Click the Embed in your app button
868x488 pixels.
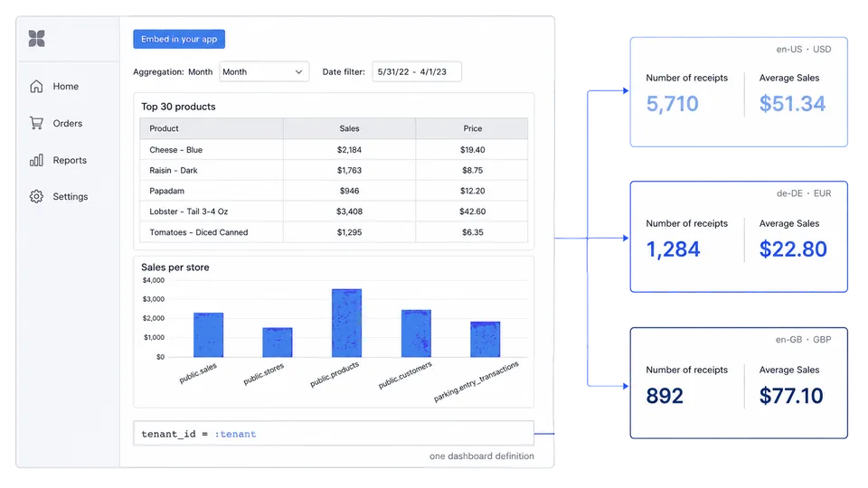[x=179, y=39]
